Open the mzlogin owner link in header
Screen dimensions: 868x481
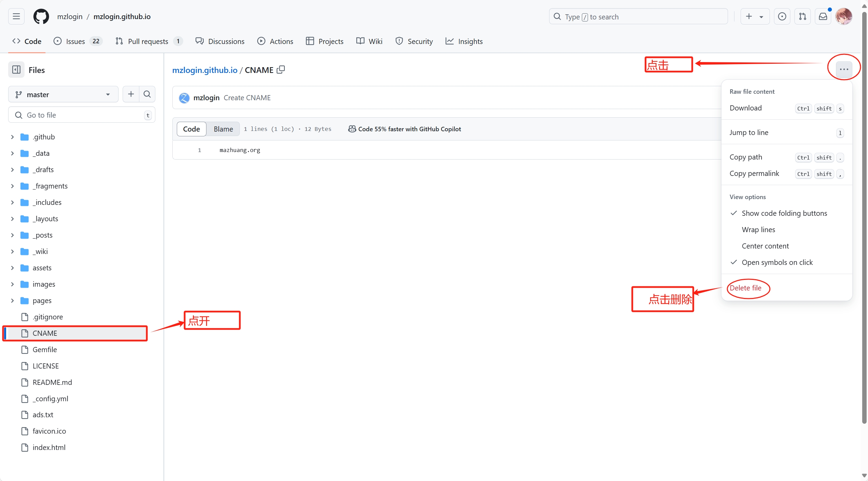pyautogui.click(x=70, y=16)
